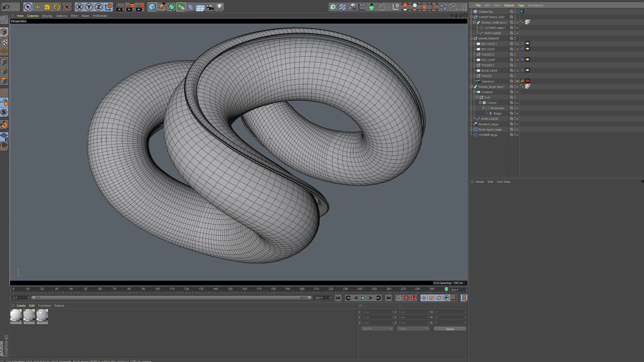Enable the KEY LIGHT.1 object checkmark

point(517,44)
